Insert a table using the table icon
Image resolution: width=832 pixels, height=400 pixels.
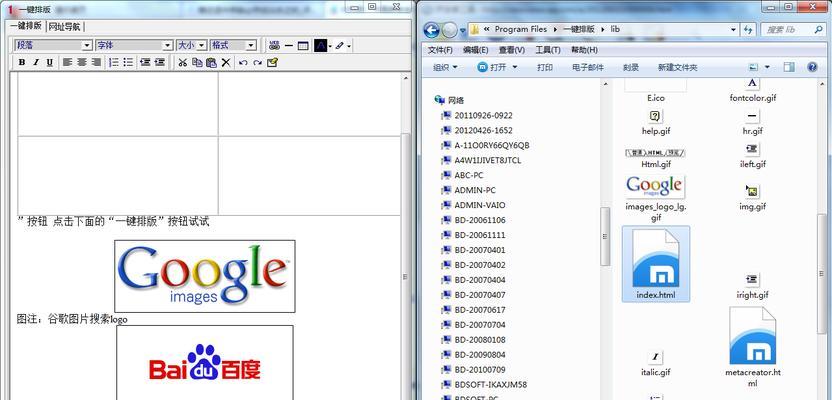(x=303, y=46)
